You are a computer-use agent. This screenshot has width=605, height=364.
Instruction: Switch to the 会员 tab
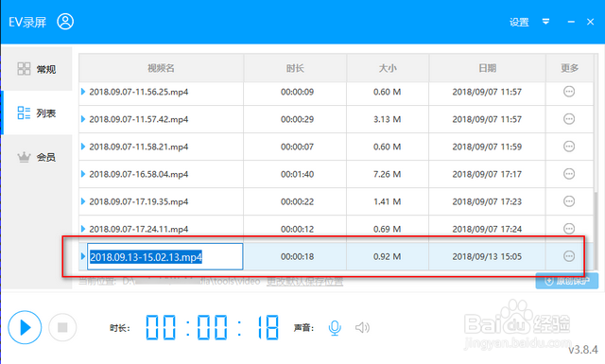click(x=37, y=157)
